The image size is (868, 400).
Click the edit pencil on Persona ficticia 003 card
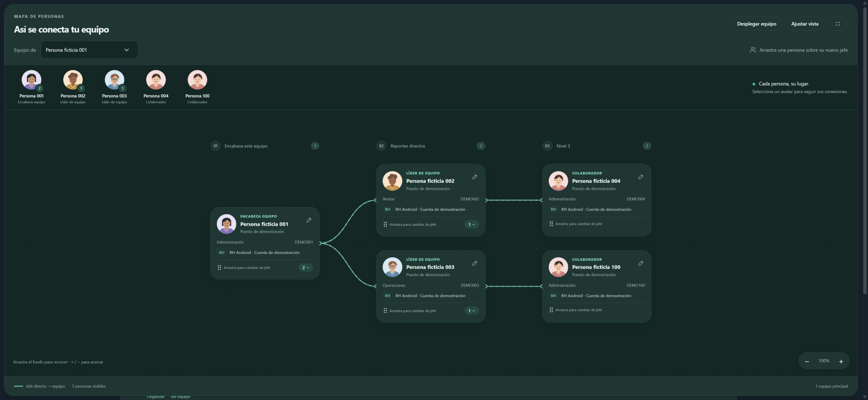coord(475,263)
